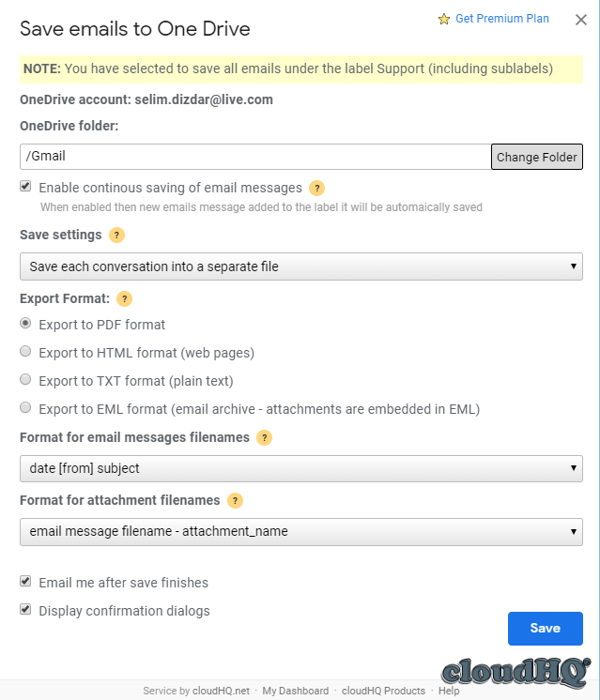
Task: Select Export to HTML format option
Action: click(x=25, y=352)
